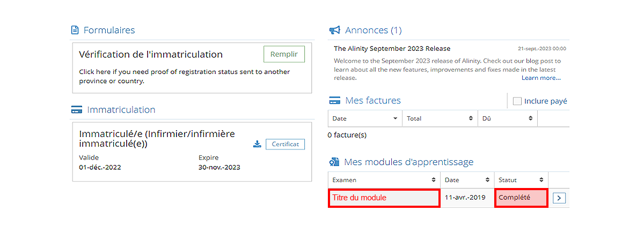Sort learning modules by Date column
644x233 pixels.
click(488, 180)
